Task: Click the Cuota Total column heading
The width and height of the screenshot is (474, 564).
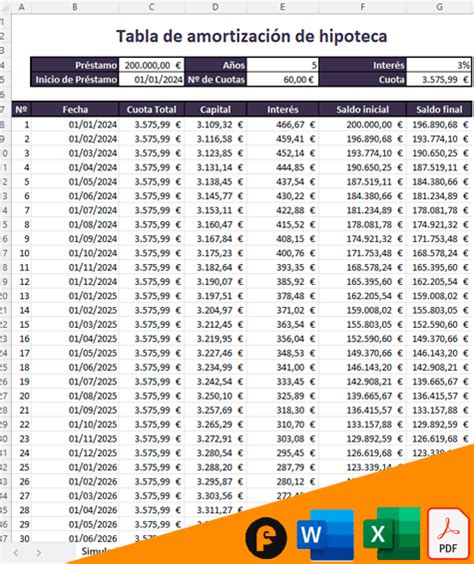Action: click(151, 109)
